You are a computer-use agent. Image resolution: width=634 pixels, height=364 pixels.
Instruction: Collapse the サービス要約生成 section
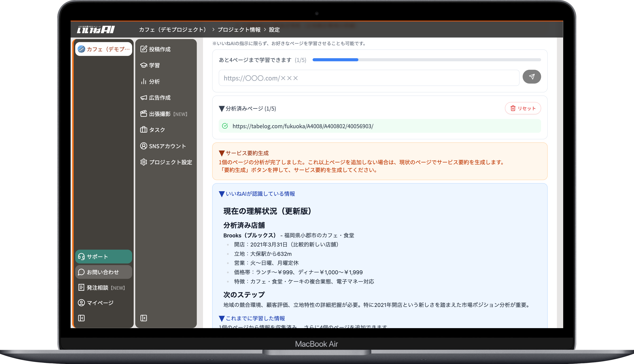point(244,153)
